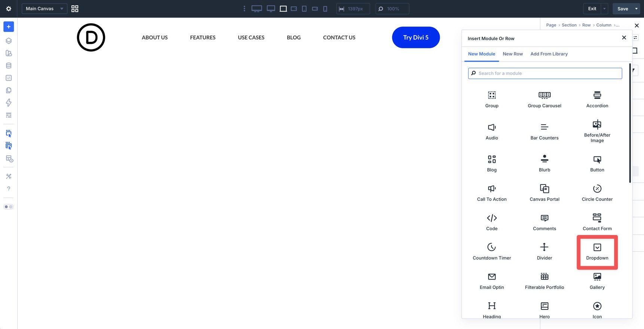The width and height of the screenshot is (644, 329).
Task: Insert the Audio module
Action: coord(492,131)
